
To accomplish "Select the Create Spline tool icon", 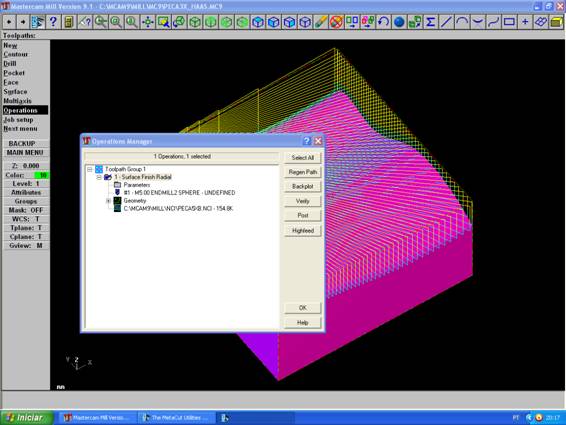I will coord(493,22).
